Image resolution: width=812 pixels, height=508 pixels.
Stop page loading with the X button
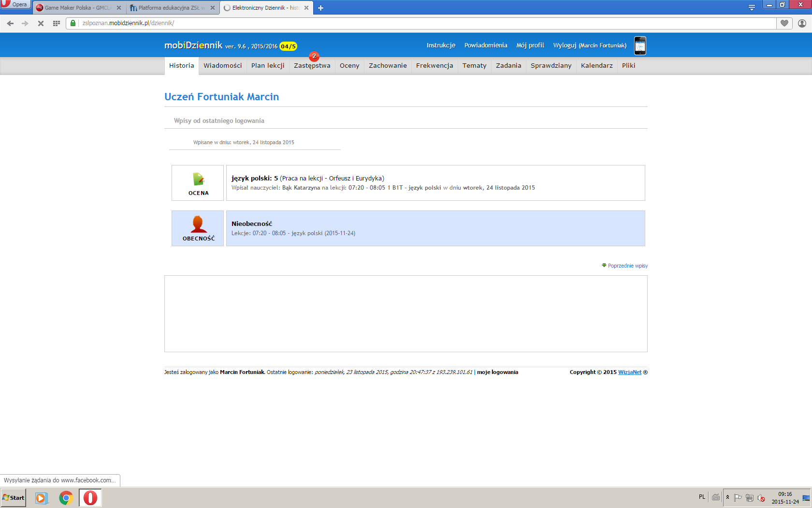(x=41, y=23)
